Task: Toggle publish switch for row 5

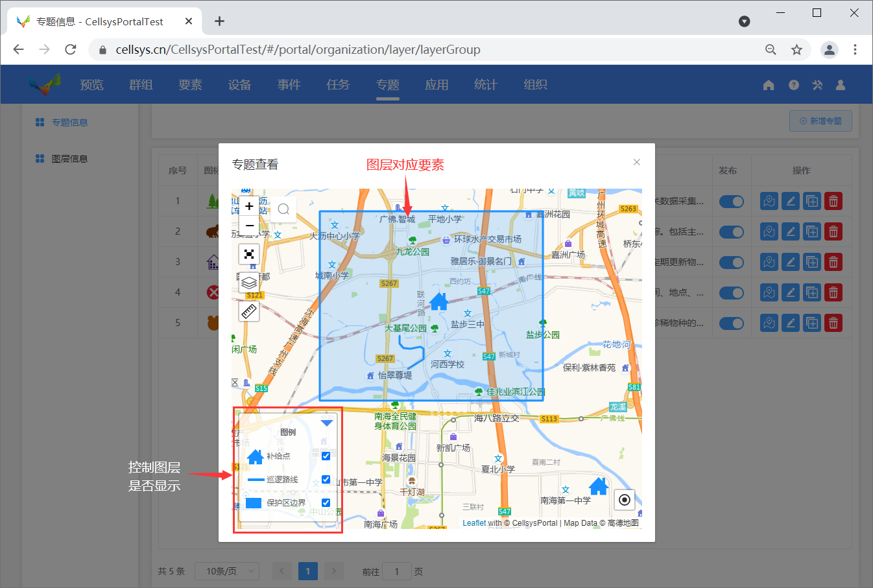Action: coord(731,323)
